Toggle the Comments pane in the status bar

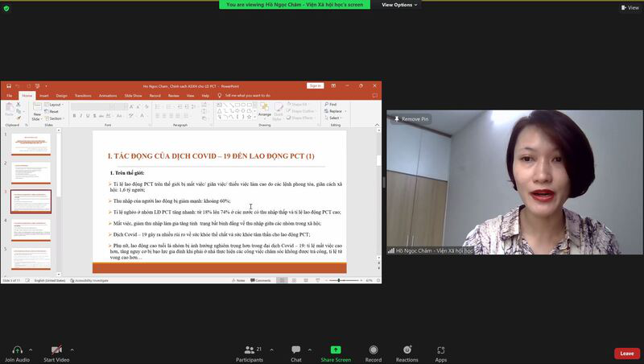(x=261, y=280)
